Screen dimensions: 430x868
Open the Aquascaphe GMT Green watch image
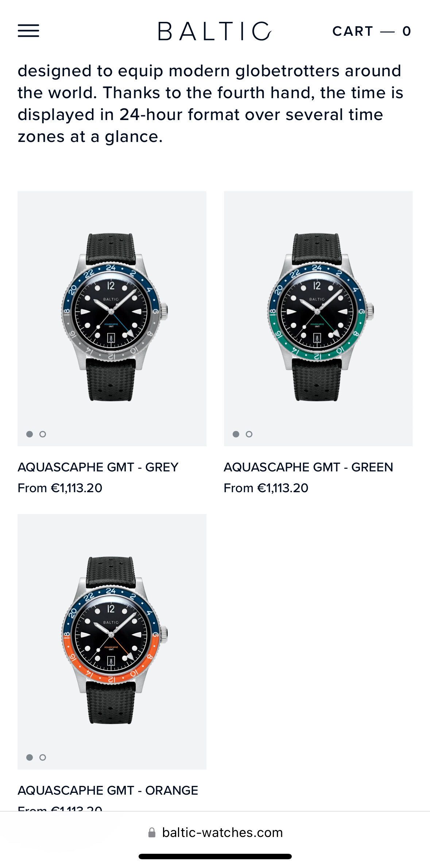pyautogui.click(x=318, y=319)
